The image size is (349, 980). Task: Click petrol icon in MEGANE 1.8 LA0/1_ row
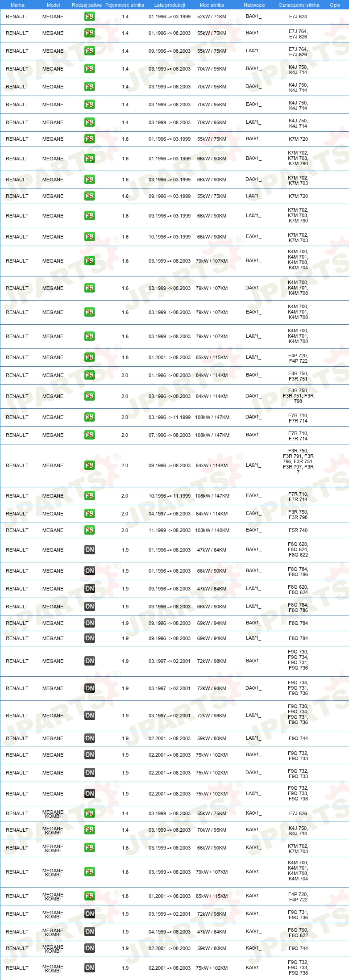click(x=89, y=357)
